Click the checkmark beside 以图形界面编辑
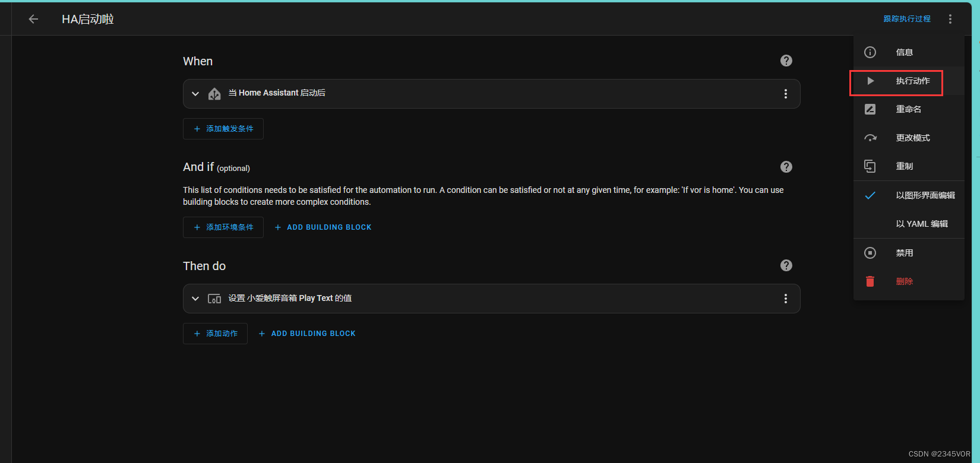The width and height of the screenshot is (980, 463). point(870,195)
